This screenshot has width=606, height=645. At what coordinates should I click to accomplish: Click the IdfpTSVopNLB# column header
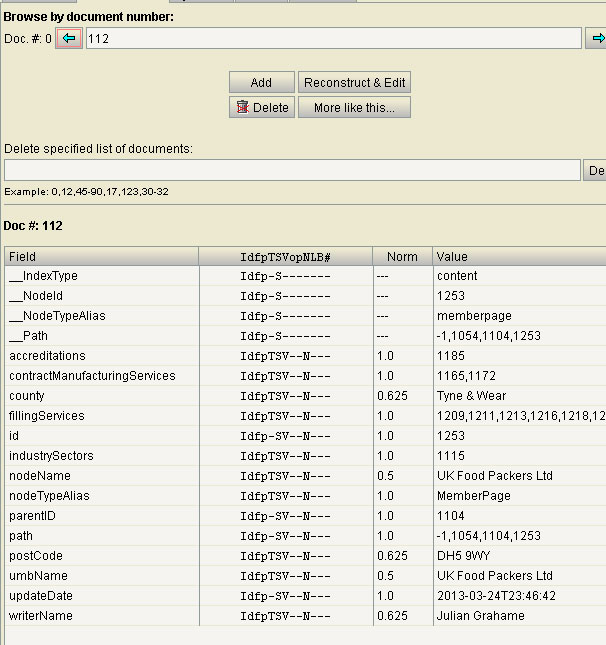click(286, 257)
